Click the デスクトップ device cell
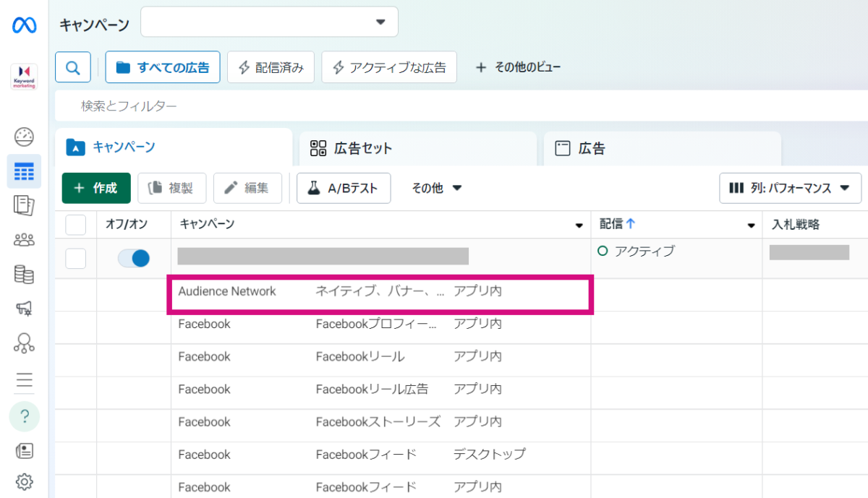The image size is (868, 498). tap(490, 454)
